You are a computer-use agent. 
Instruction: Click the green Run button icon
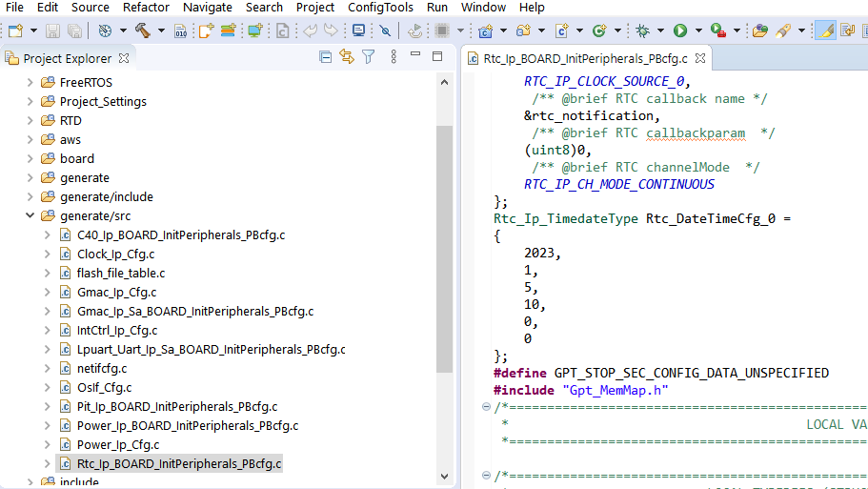click(x=680, y=31)
